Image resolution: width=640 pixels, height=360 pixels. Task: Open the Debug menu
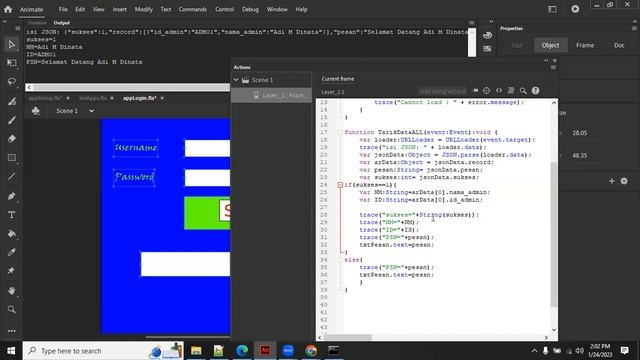(x=250, y=9)
